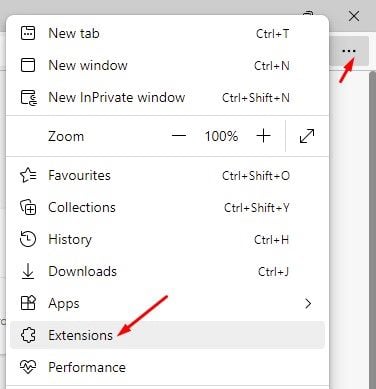Click the vertical scrollbar on the right
This screenshot has height=389, width=376.
tap(372, 230)
